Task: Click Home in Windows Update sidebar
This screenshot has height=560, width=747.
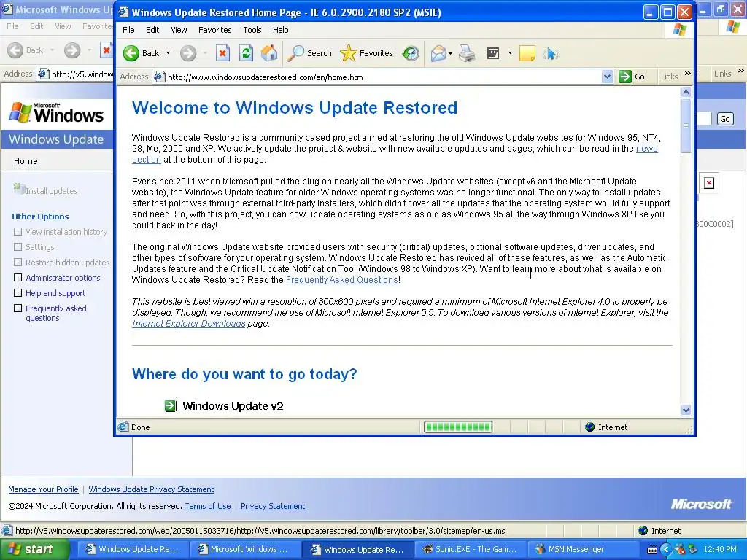Action: [26, 161]
